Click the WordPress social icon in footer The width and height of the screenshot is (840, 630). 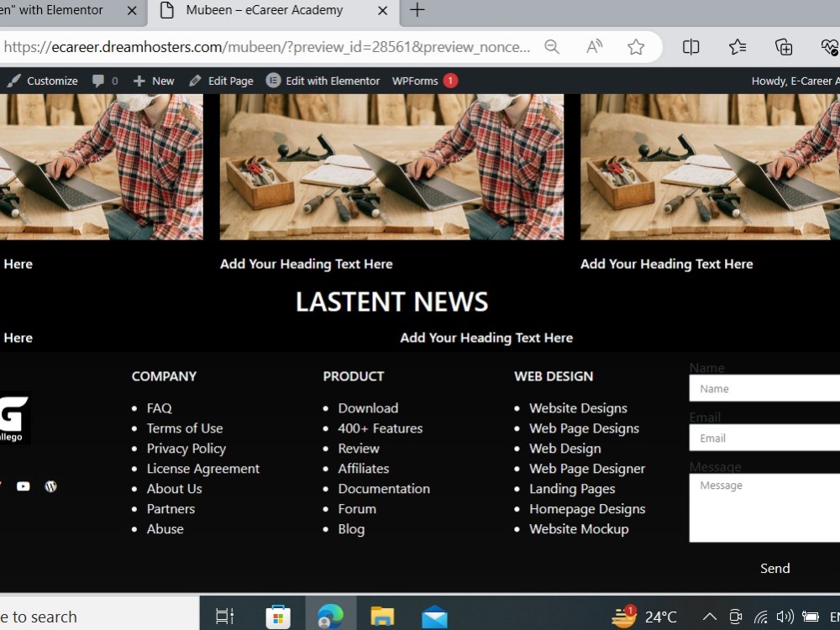click(x=51, y=486)
